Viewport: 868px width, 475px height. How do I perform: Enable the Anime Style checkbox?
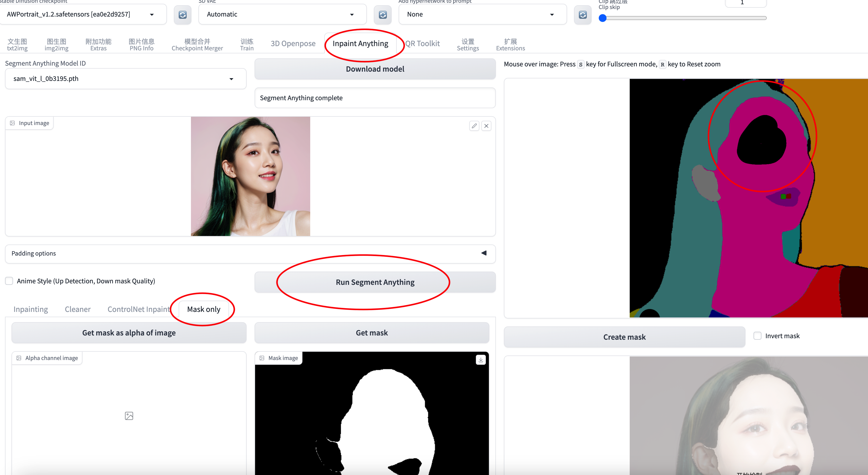tap(9, 281)
